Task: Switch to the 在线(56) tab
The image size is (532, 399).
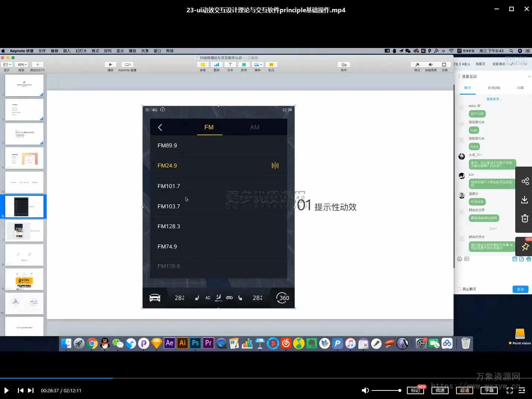Action: (x=494, y=88)
